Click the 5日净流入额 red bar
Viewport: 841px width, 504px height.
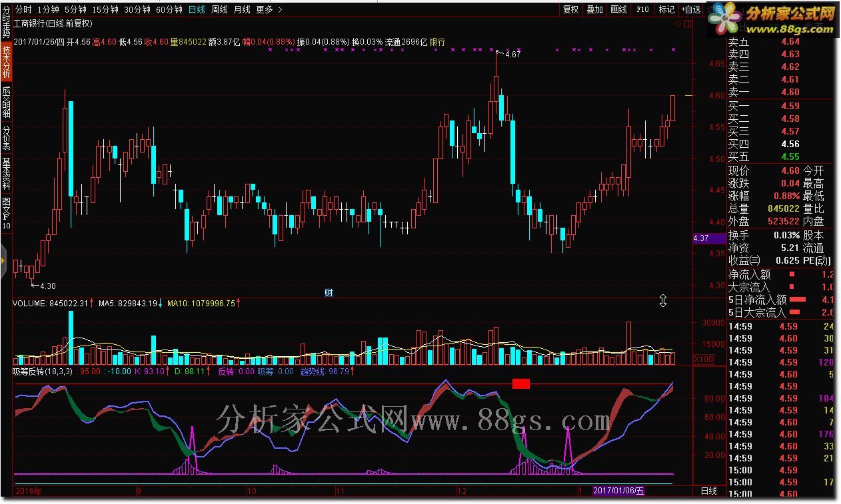[x=797, y=300]
